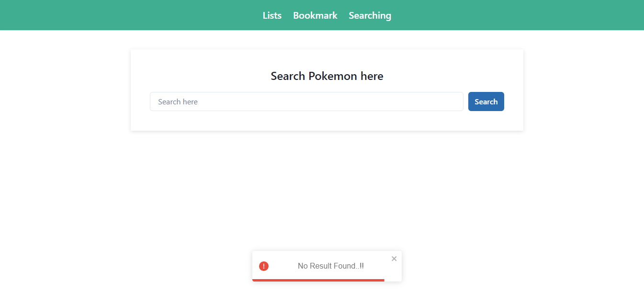The width and height of the screenshot is (644, 293).
Task: Select the exclamation mark warning symbol
Action: pos(263,266)
